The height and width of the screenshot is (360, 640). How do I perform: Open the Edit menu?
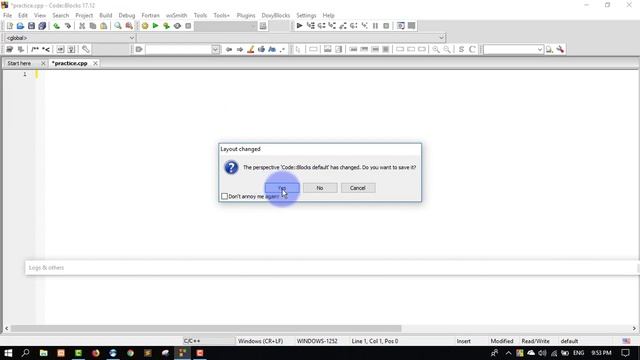(x=23, y=16)
